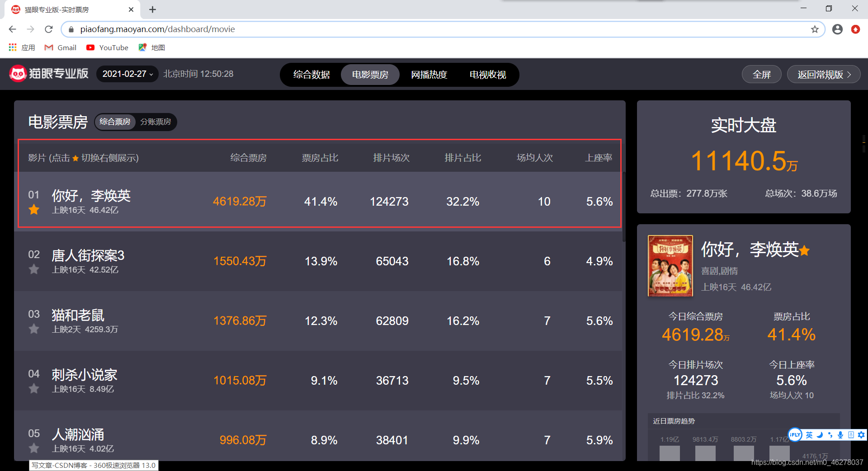Bookmark page with the star icon
This screenshot has width=868, height=471.
[x=815, y=29]
